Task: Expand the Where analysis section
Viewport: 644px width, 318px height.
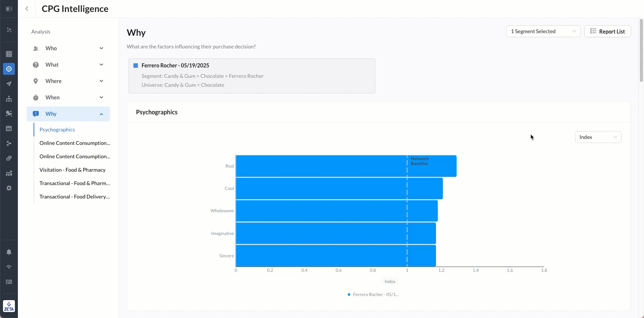Action: click(68, 81)
